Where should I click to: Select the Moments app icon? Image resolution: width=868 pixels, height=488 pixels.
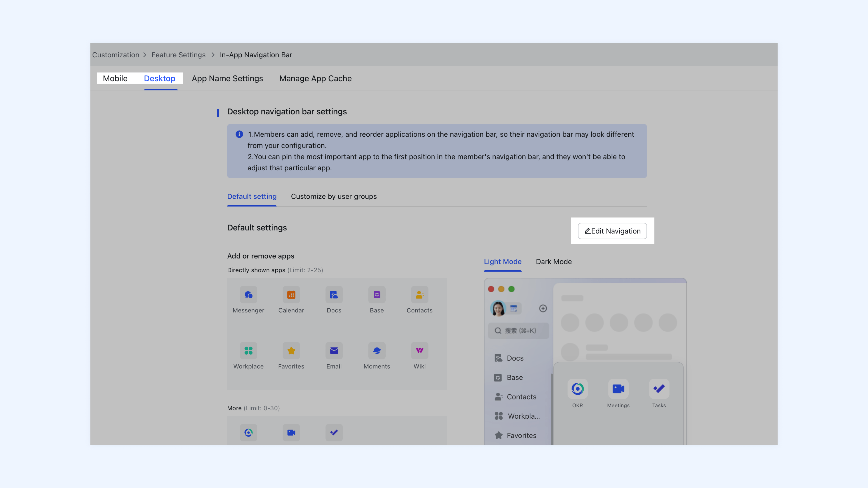coord(377,351)
